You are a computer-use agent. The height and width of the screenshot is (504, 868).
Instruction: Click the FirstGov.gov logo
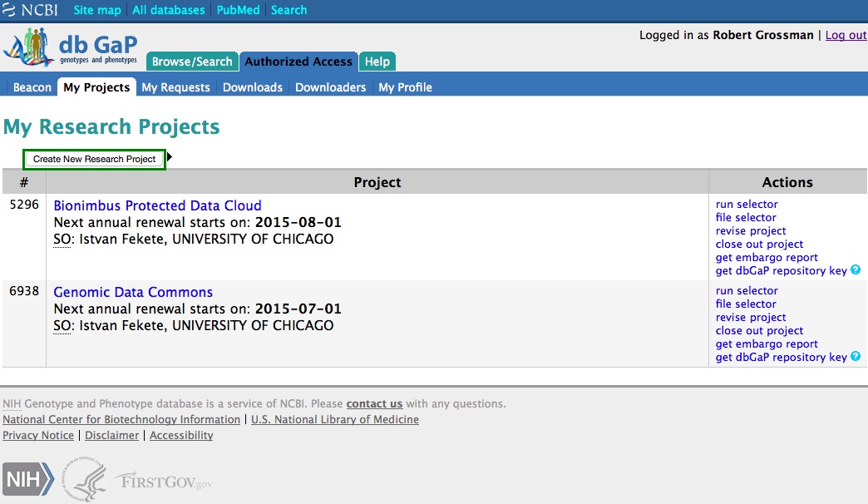coord(163,482)
